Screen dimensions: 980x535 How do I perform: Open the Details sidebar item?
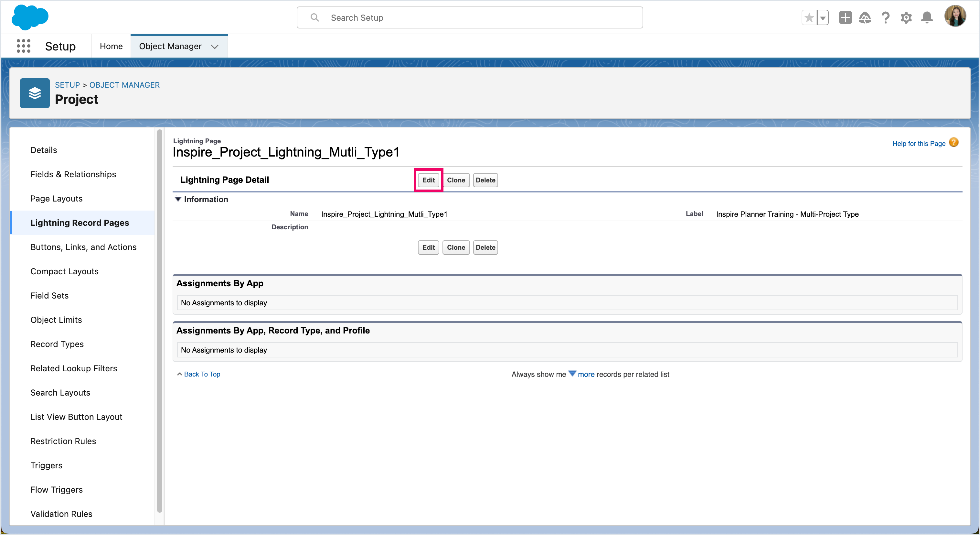point(44,150)
